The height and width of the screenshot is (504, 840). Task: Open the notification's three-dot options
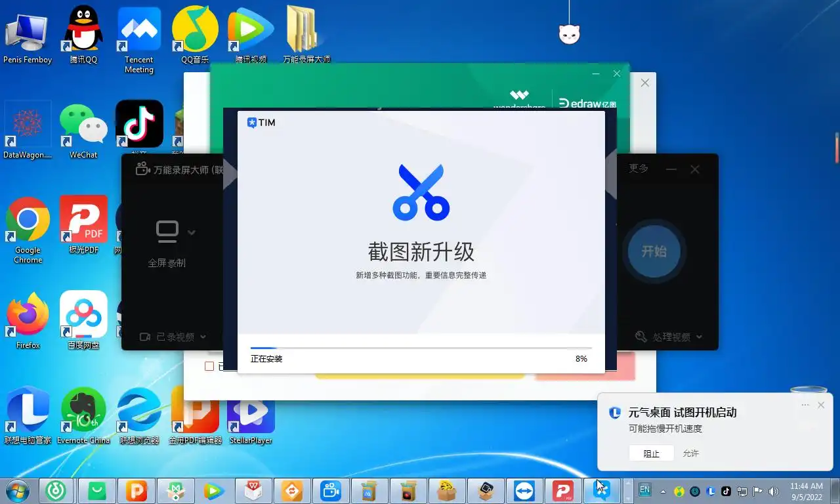coord(805,405)
